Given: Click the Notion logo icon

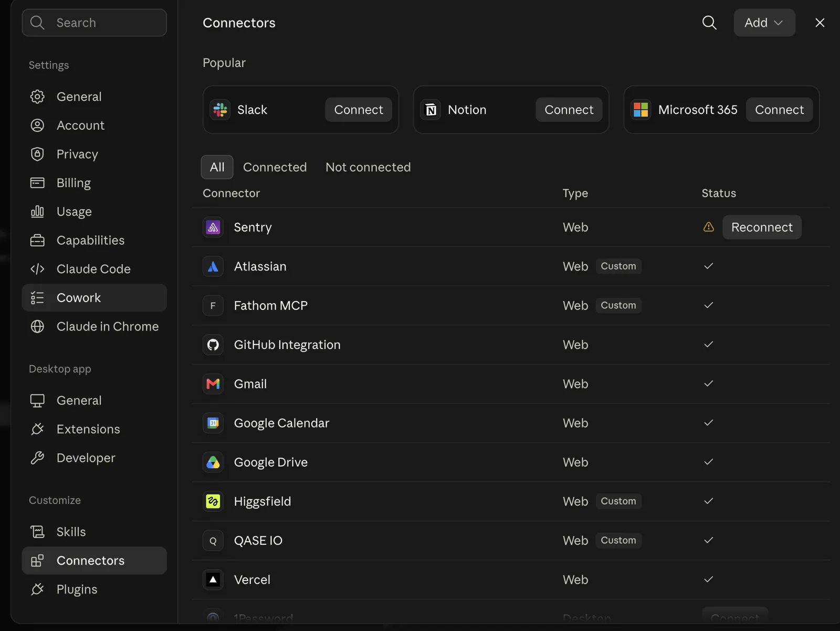Looking at the screenshot, I should 430,110.
